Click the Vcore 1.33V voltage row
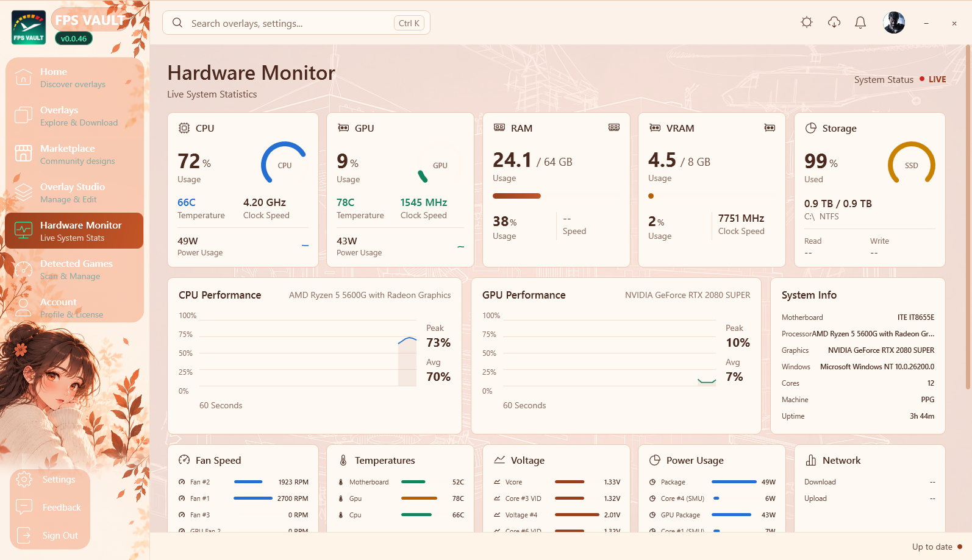This screenshot has width=972, height=560. click(556, 482)
